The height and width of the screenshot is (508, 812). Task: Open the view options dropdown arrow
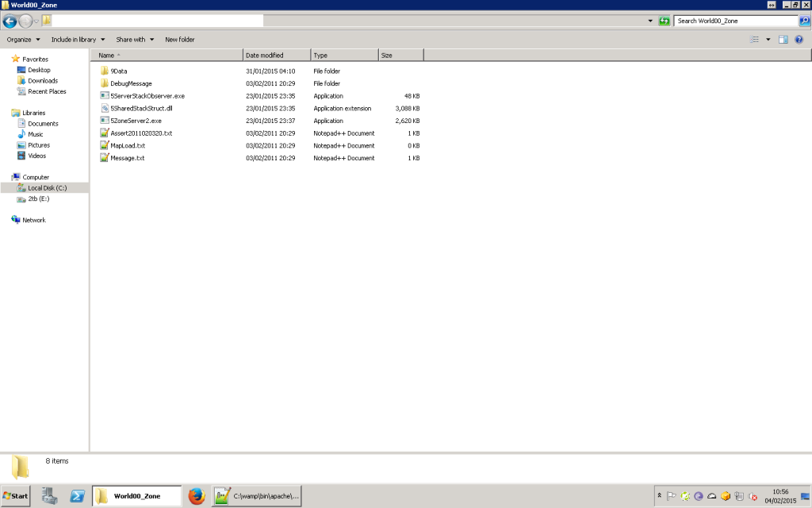tap(768, 40)
